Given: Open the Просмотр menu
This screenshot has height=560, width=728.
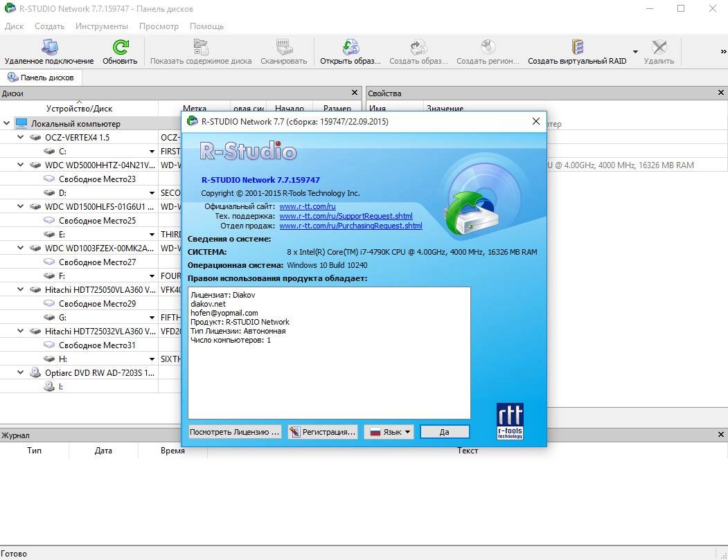Looking at the screenshot, I should tap(159, 26).
